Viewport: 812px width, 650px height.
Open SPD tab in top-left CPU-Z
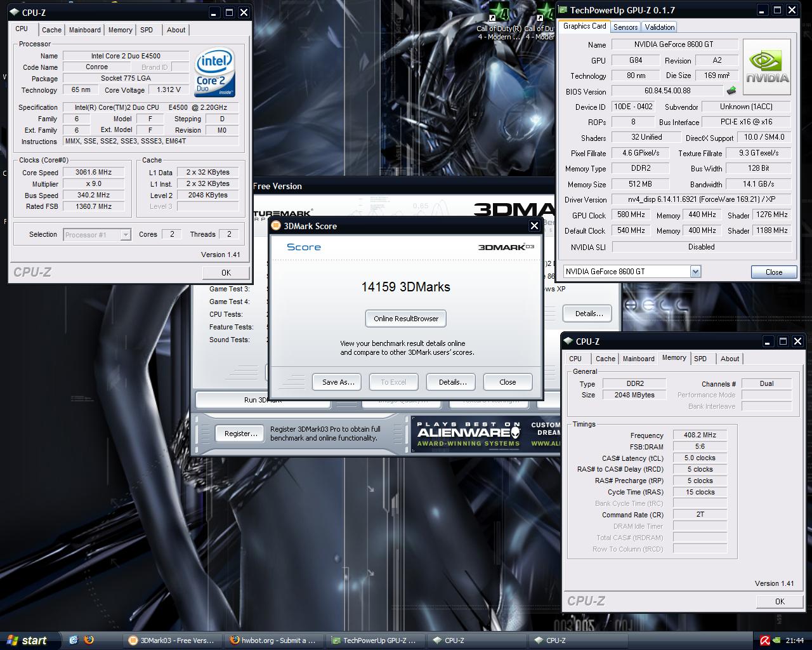[147, 30]
